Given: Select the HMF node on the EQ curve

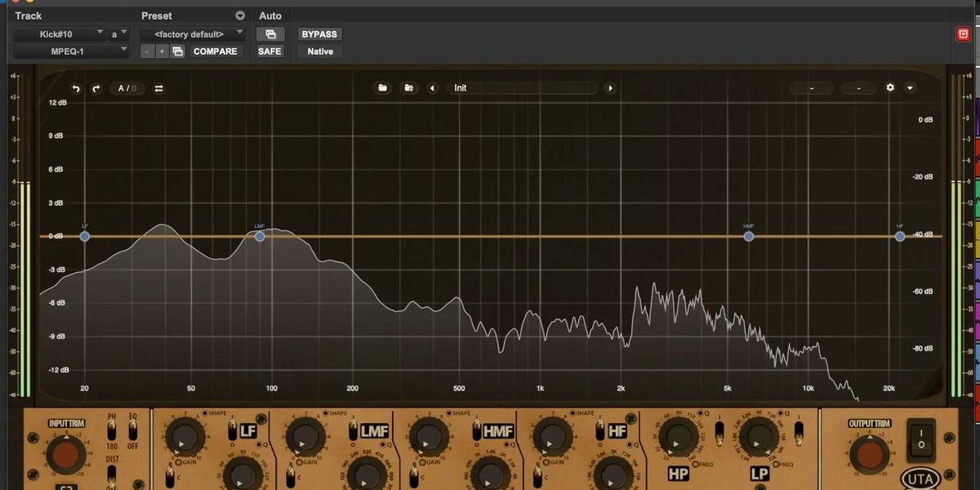Looking at the screenshot, I should click(749, 236).
